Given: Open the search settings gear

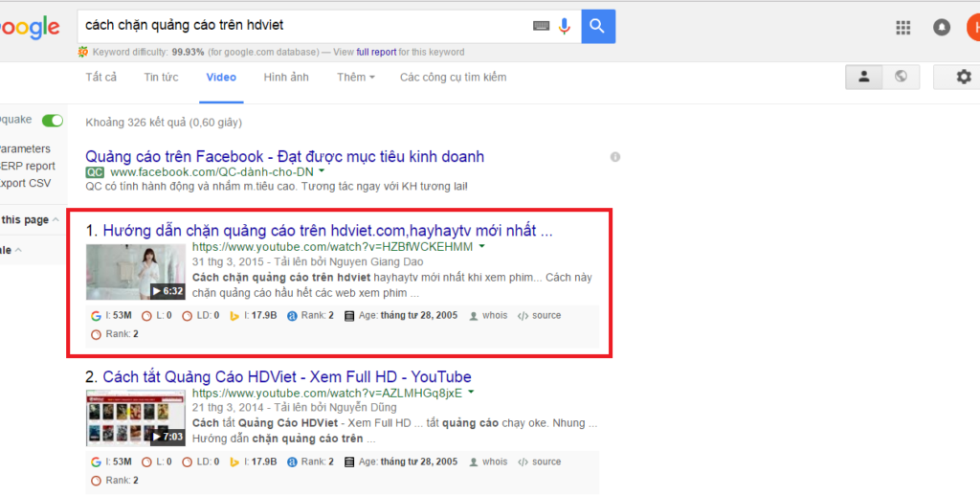Looking at the screenshot, I should point(963,77).
